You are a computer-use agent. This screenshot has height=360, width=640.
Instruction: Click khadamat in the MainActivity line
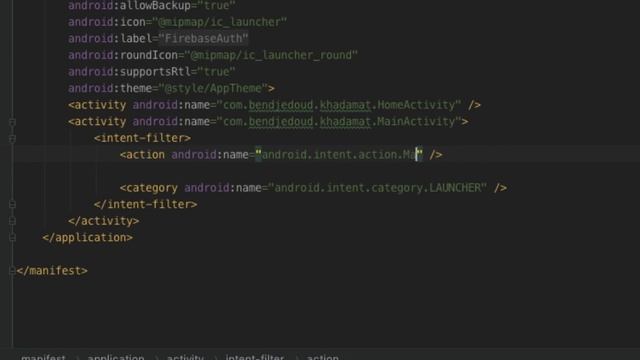345,122
